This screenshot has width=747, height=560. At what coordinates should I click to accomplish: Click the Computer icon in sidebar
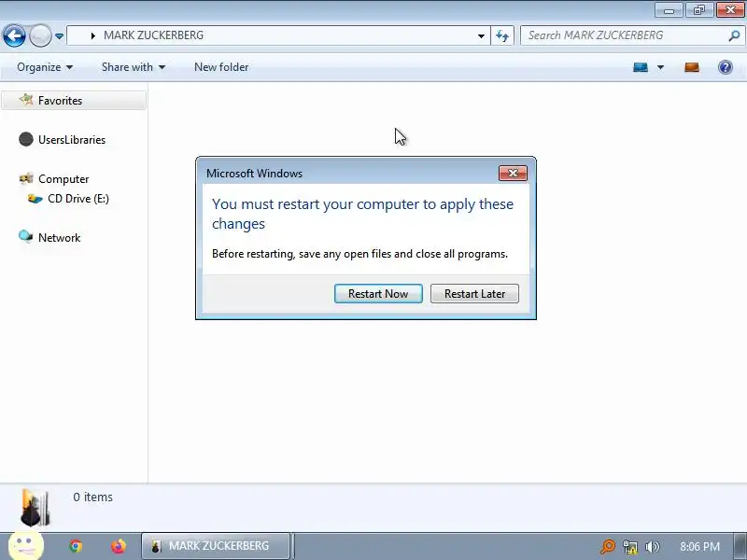(x=26, y=178)
